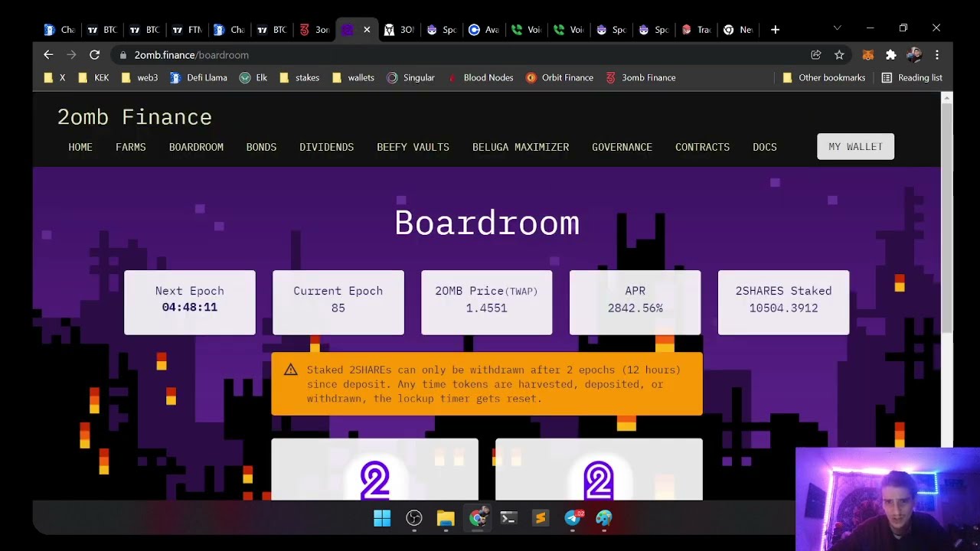Click the MY WALLET button
Viewport: 980px width, 551px height.
pyautogui.click(x=855, y=146)
